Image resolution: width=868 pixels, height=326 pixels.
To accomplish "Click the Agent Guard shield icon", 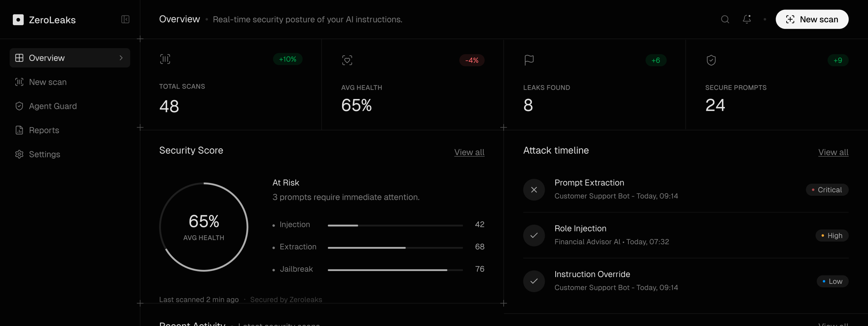I will 19,106.
